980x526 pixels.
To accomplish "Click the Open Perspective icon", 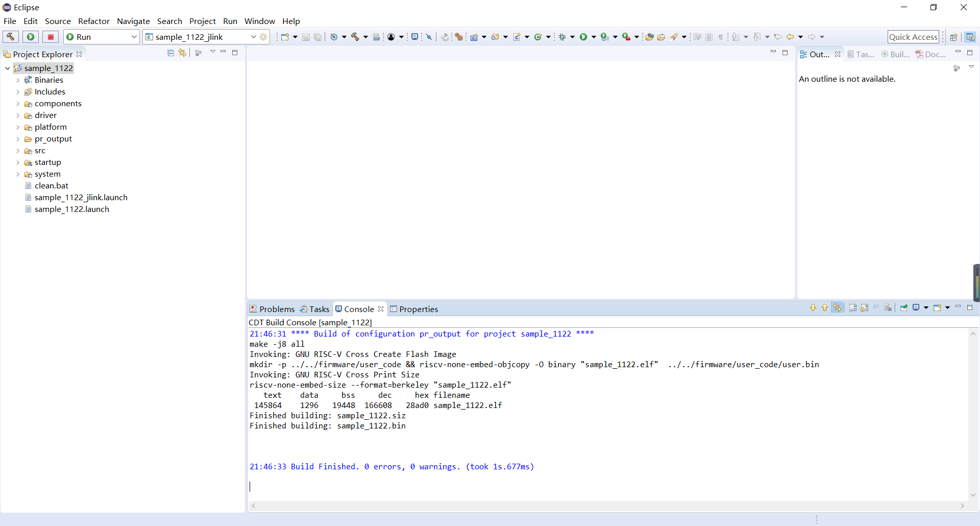I will [x=953, y=37].
